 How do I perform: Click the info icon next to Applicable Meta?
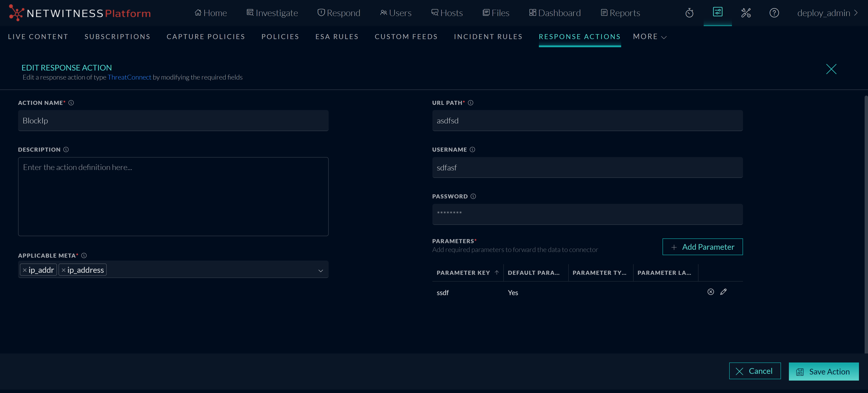tap(84, 256)
